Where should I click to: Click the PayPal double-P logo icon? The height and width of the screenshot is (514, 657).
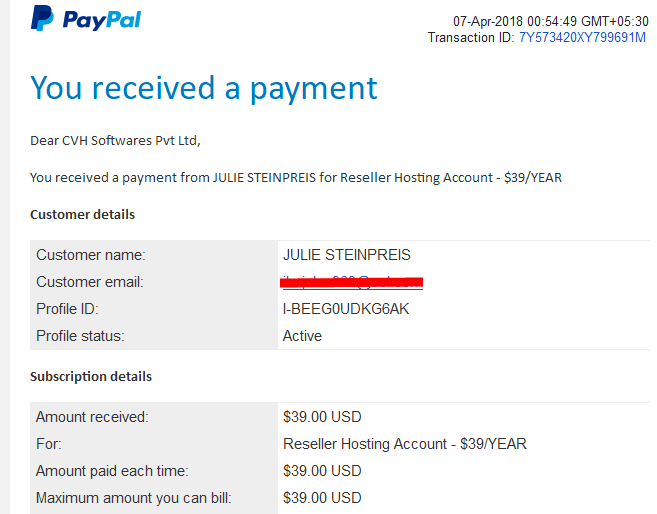42,18
